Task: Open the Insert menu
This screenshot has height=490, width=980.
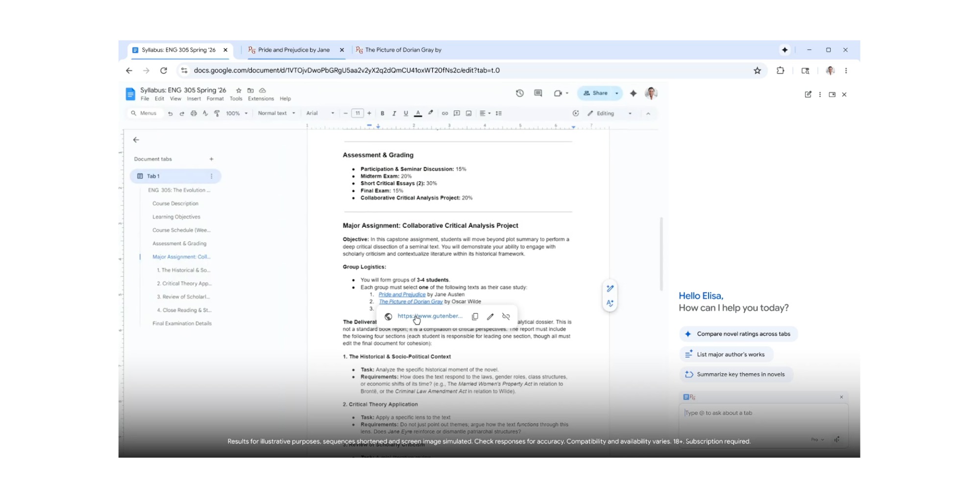Action: click(x=194, y=98)
